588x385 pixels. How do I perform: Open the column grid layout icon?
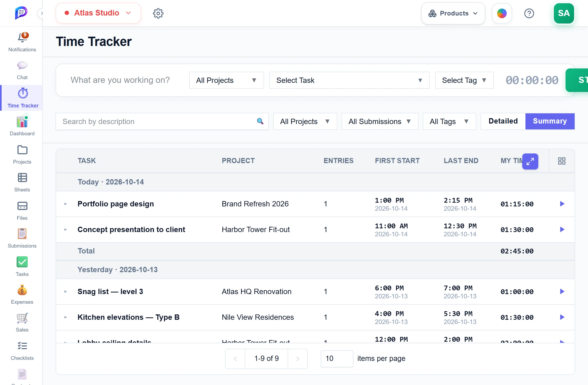tap(562, 161)
